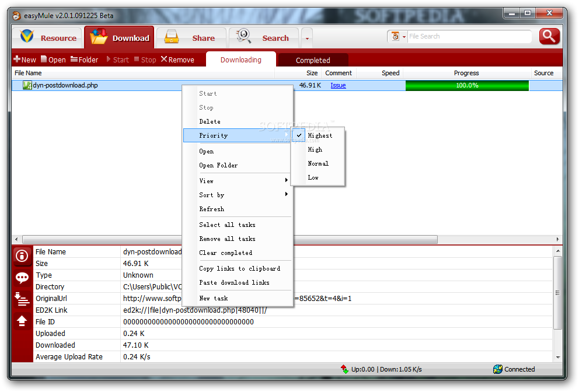The image size is (579, 392).
Task: Select the Downloading tab
Action: [240, 60]
